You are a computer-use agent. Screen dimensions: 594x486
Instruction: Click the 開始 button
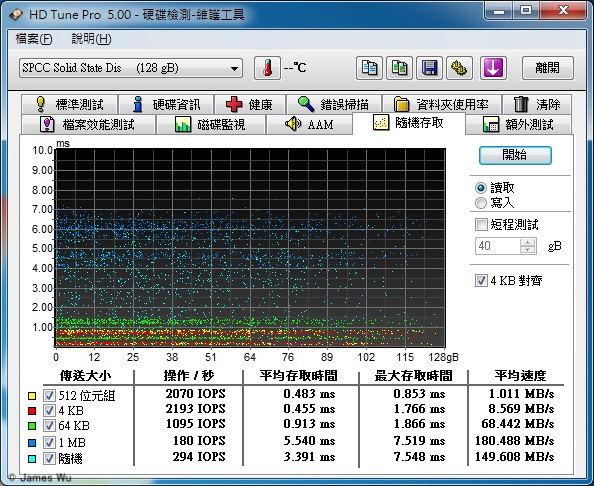click(x=515, y=155)
